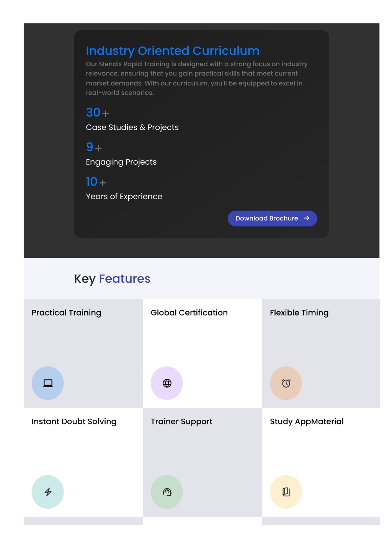The height and width of the screenshot is (555, 392).
Task: Click the arrow inside Download Brochure button
Action: tap(306, 218)
